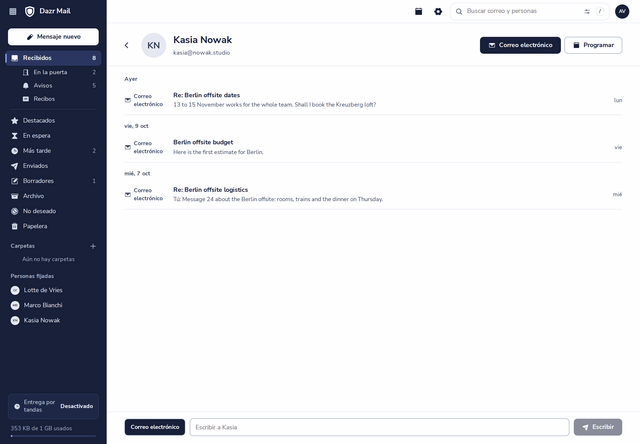Click the Ayer date group label
This screenshot has width=640, height=444.
tap(131, 79)
